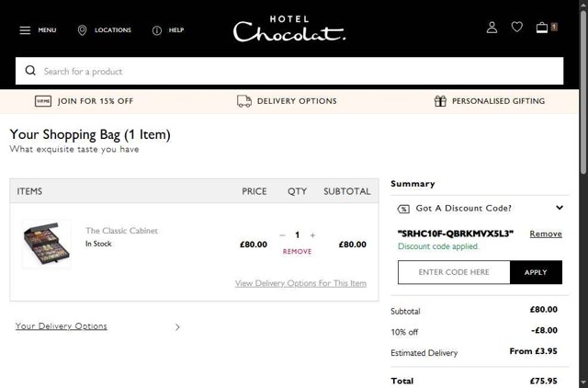588x388 pixels.
Task: Click the QTY column header
Action: pos(297,191)
